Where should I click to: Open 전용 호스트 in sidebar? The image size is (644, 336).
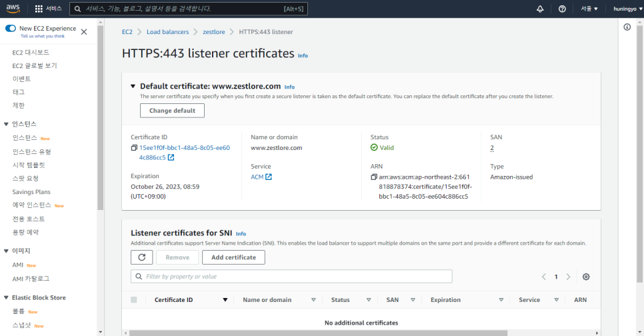pos(29,219)
